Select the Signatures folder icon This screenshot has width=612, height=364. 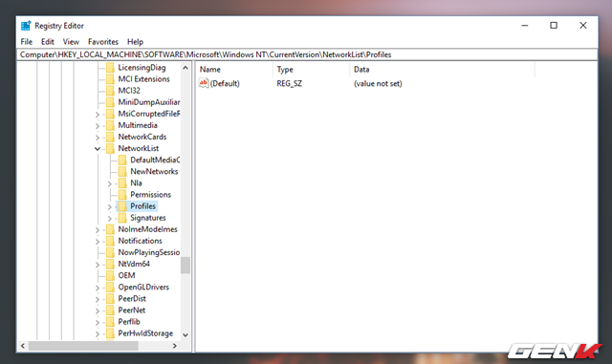click(122, 218)
